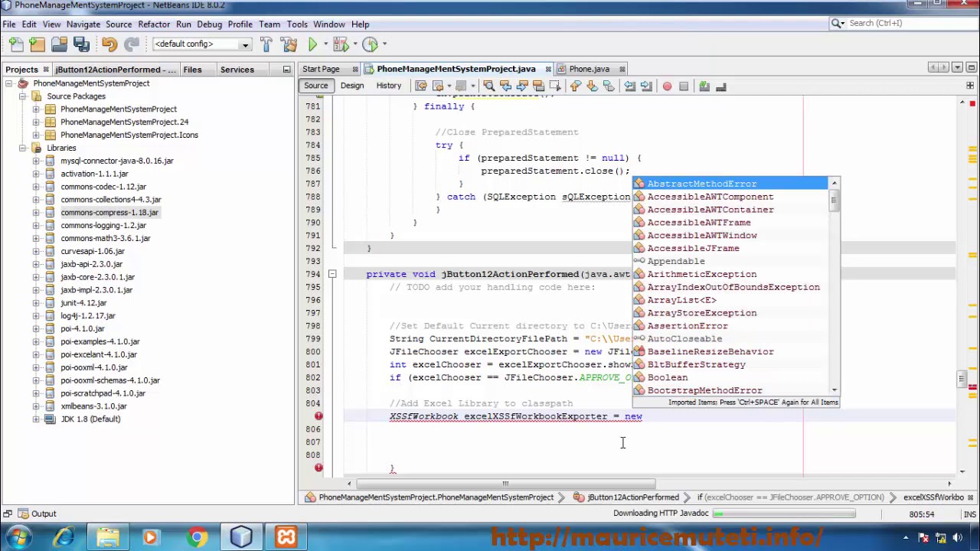
Task: Collapse the Source Packages node
Action: click(x=23, y=96)
